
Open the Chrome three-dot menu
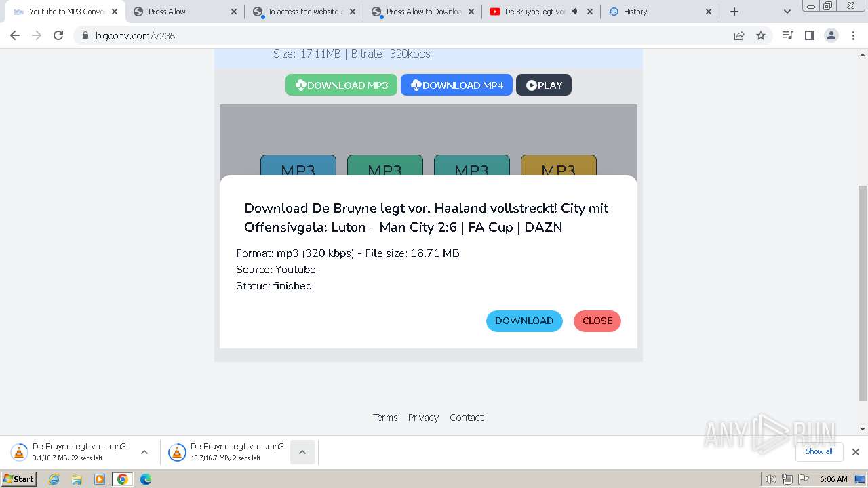pos(853,35)
